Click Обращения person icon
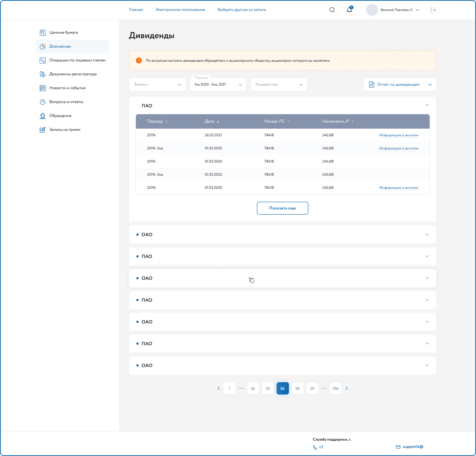Image resolution: width=476 pixels, height=456 pixels. coord(43,116)
